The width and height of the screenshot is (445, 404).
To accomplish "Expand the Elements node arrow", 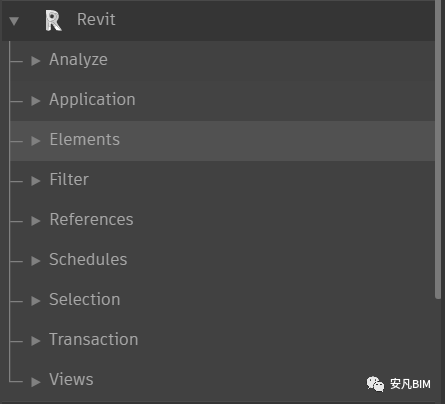I will click(x=36, y=141).
